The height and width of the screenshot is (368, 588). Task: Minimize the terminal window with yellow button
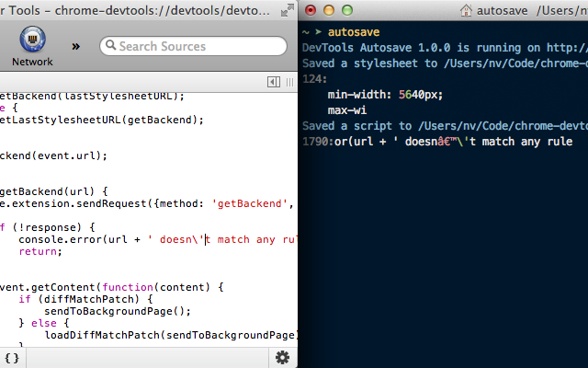pyautogui.click(x=329, y=10)
